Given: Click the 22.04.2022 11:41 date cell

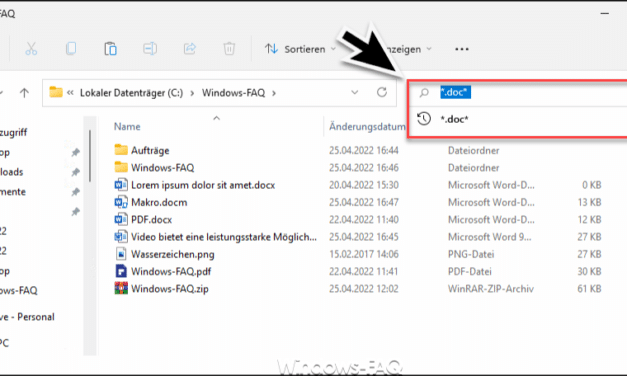Looking at the screenshot, I should tap(364, 272).
